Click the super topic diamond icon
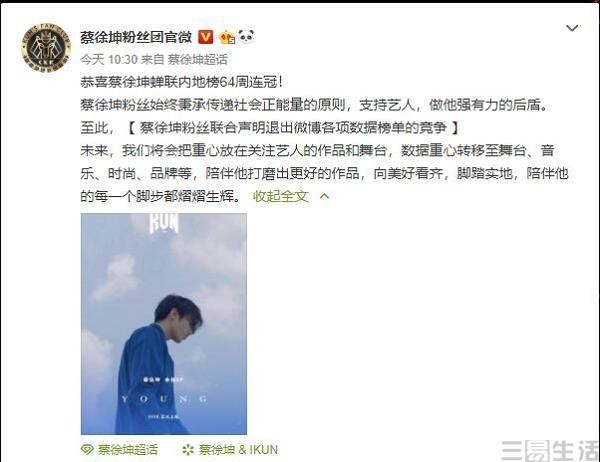Viewport: 600px width, 462px height. tap(88, 449)
